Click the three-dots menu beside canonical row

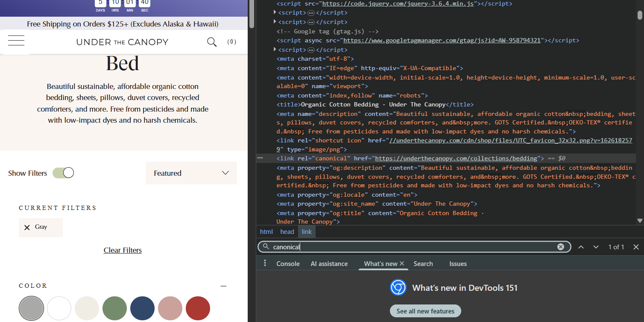260,158
